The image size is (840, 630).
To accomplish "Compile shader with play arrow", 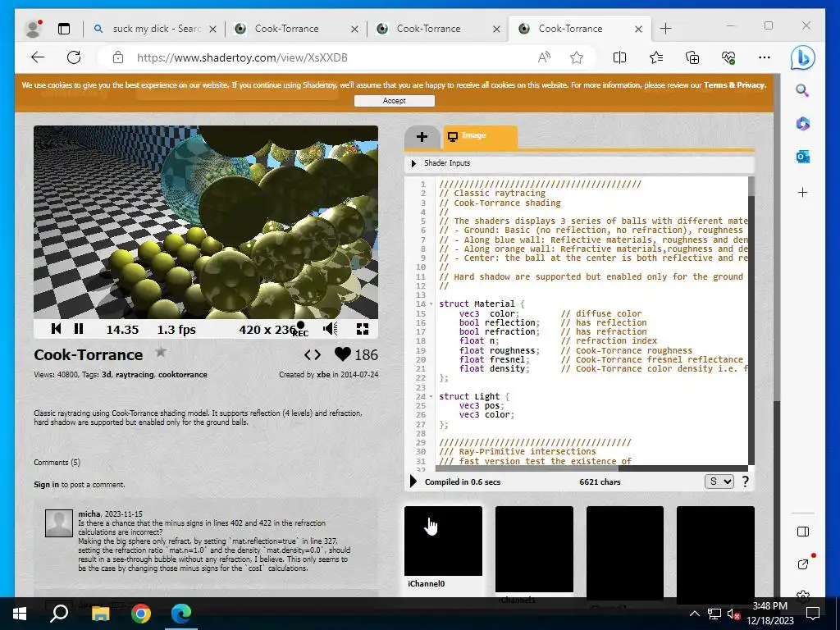I will point(413,481).
